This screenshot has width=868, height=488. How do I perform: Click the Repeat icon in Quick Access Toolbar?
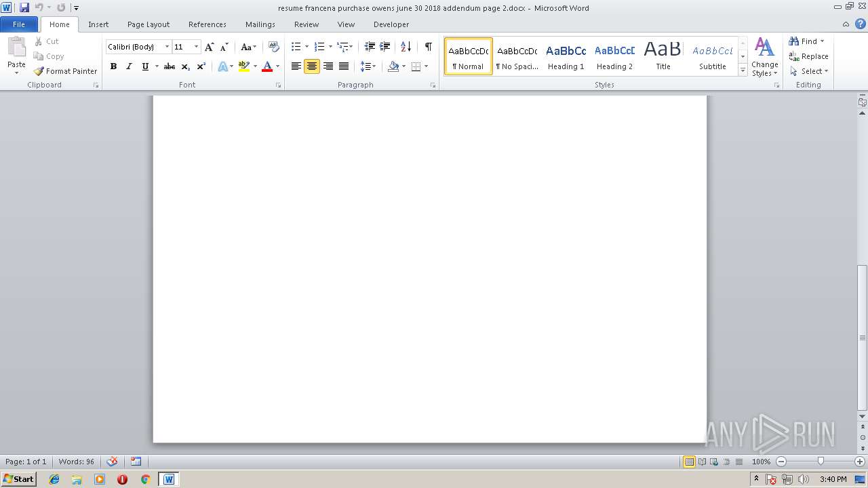61,7
